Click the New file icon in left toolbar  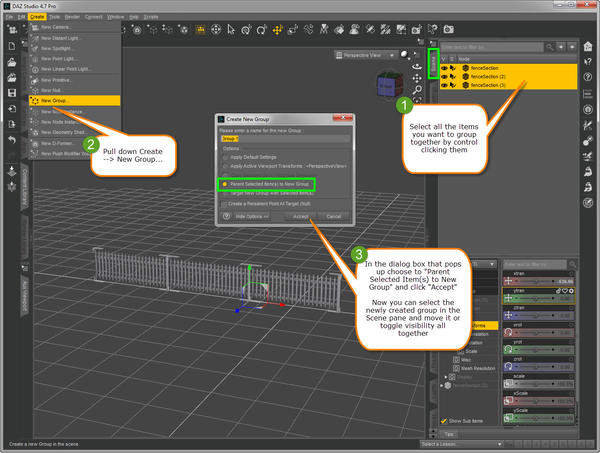click(x=12, y=46)
